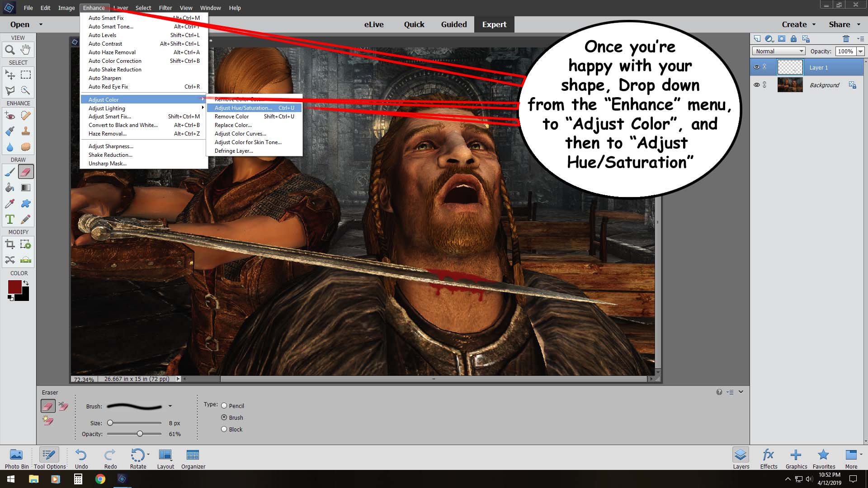Select the Red Eye Removal tool
868x488 pixels.
pos(10,116)
